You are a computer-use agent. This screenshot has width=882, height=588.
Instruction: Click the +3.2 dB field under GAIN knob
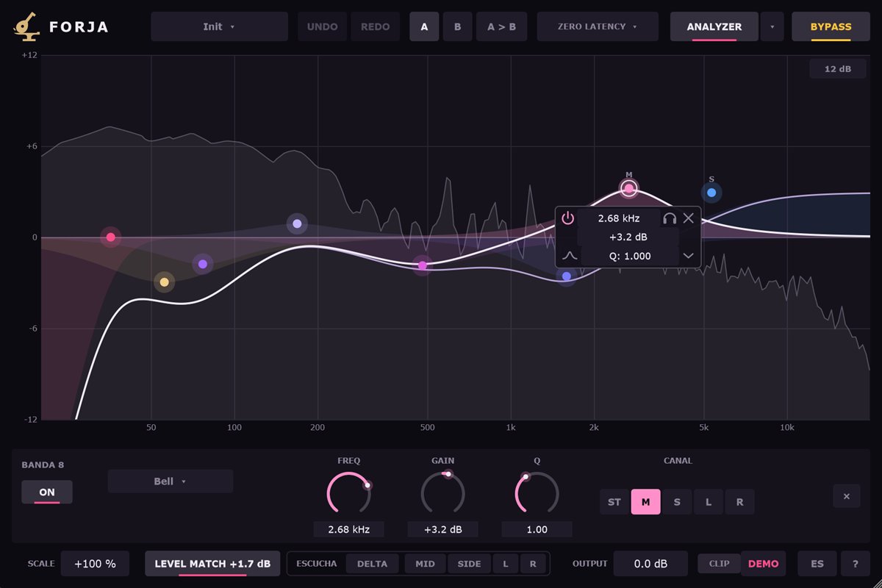tap(442, 529)
